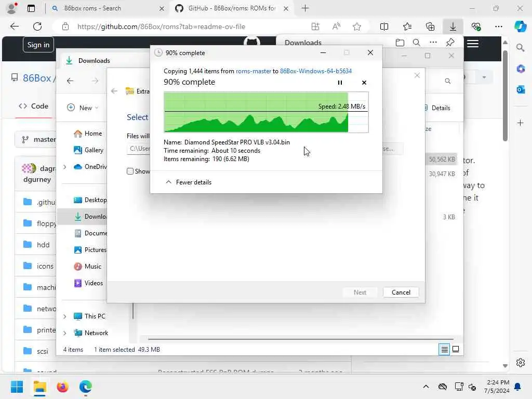Click the Explorer search icon
The height and width of the screenshot is (399, 532).
click(x=447, y=81)
